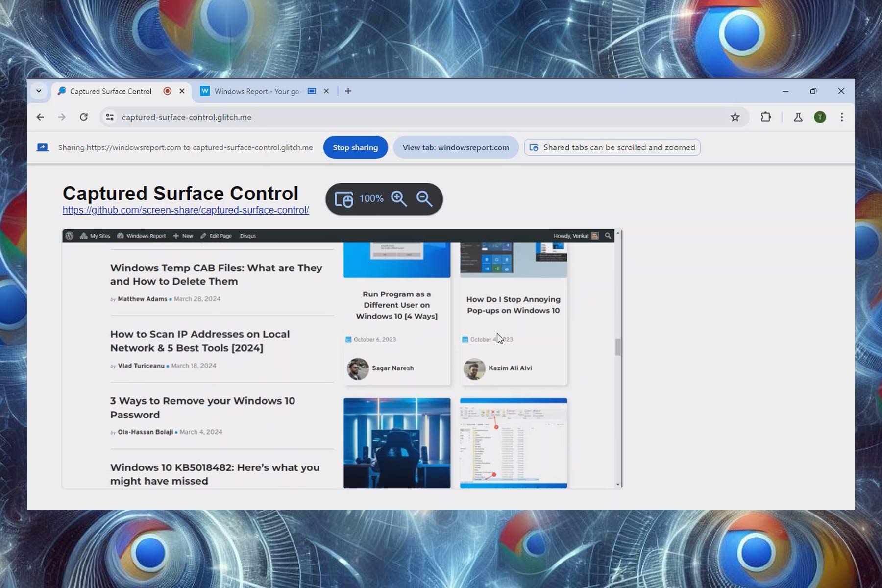Click thumbnail above Run Program article
The image size is (882, 588).
pos(397,260)
